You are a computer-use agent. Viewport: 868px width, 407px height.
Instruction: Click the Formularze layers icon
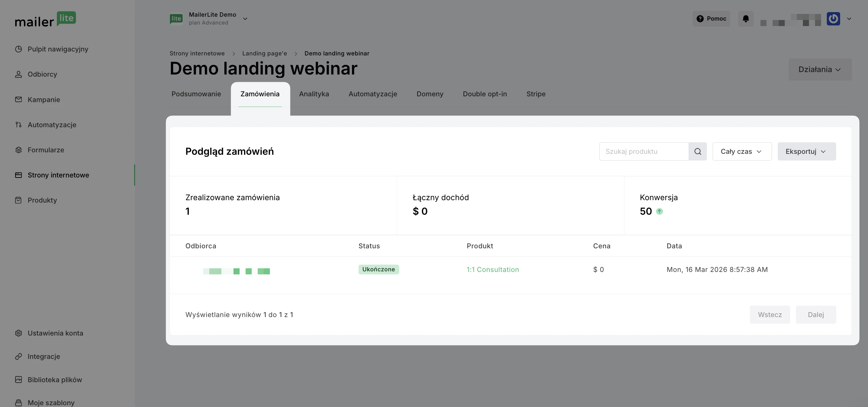coord(18,150)
